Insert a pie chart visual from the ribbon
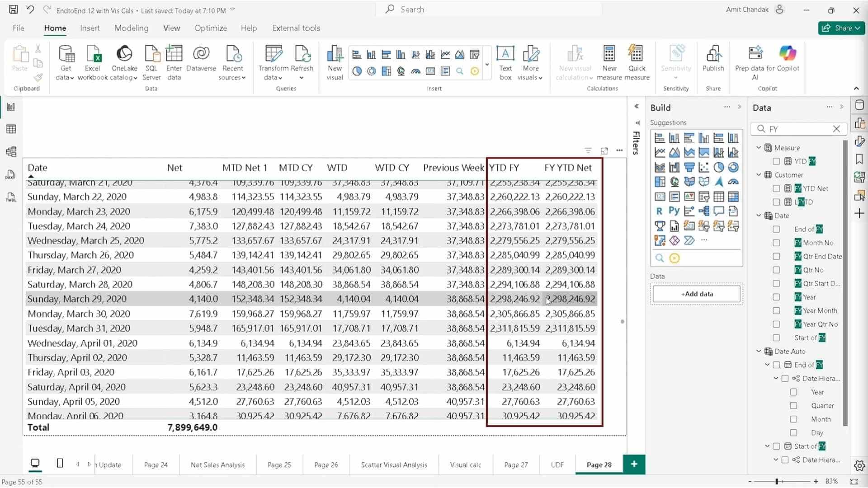The height and width of the screenshot is (488, 868). click(357, 71)
